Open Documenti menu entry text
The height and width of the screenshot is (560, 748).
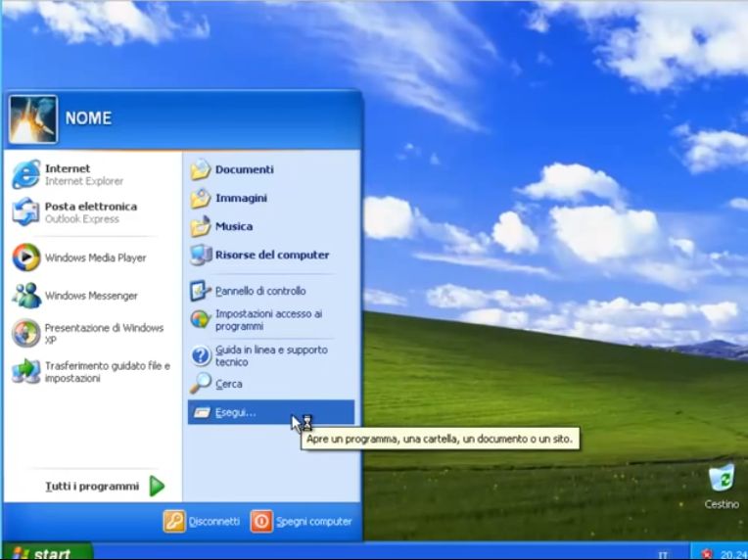click(x=244, y=169)
